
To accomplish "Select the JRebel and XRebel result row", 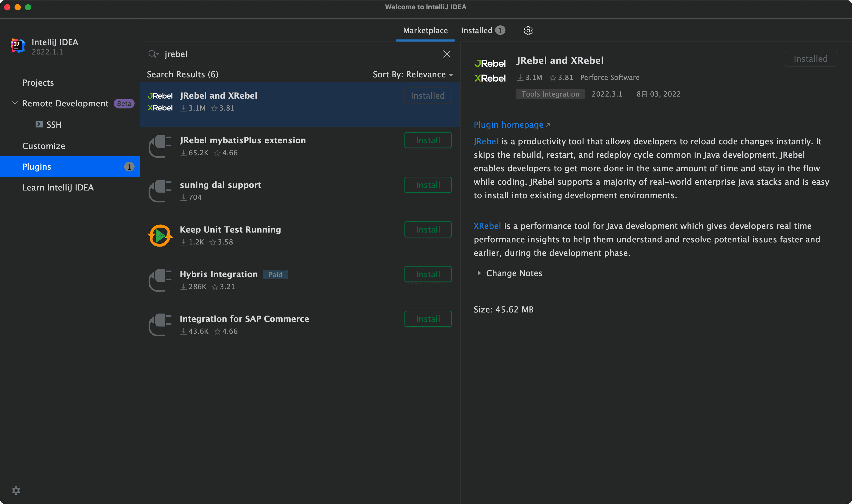I will point(300,104).
